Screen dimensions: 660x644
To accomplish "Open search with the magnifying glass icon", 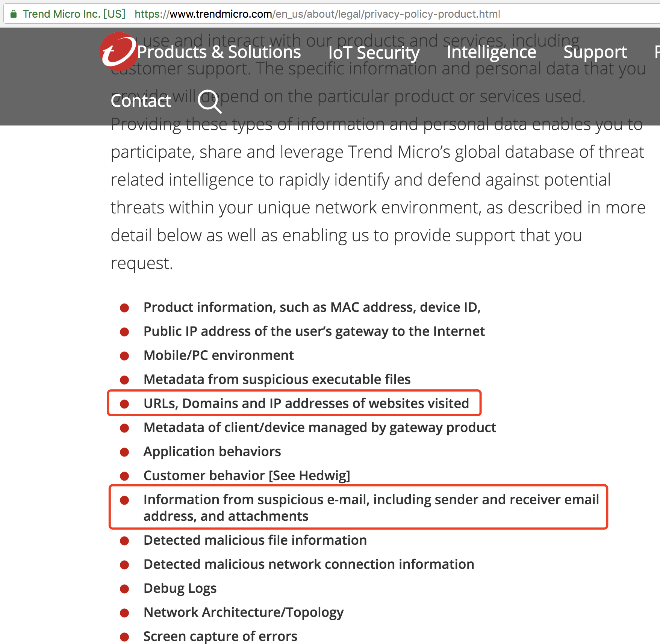I will pos(210,101).
